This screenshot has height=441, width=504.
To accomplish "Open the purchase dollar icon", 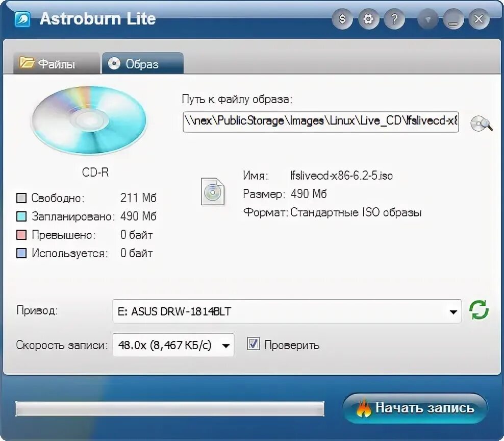I will [342, 19].
